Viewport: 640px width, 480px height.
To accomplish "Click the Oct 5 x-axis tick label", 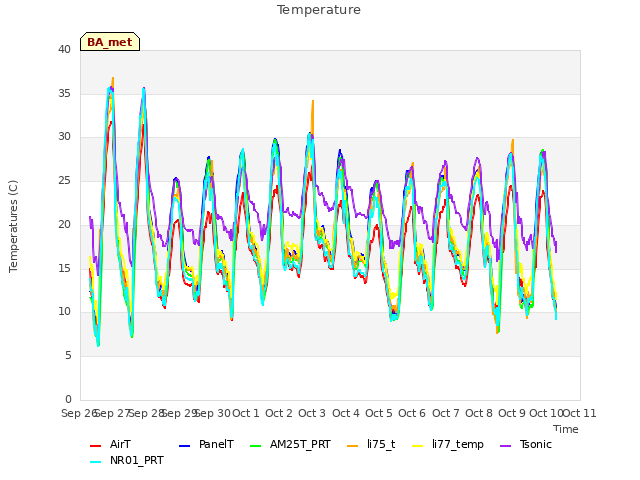I will tap(379, 413).
